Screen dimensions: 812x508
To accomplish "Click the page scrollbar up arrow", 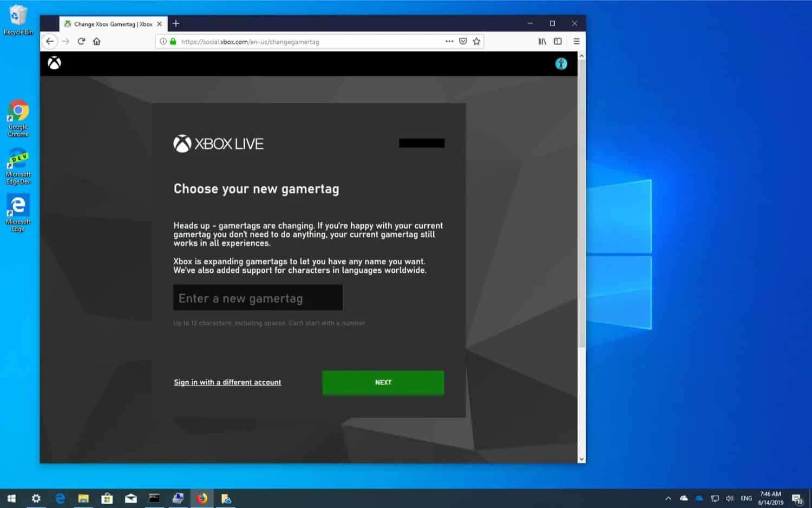I will (x=581, y=56).
